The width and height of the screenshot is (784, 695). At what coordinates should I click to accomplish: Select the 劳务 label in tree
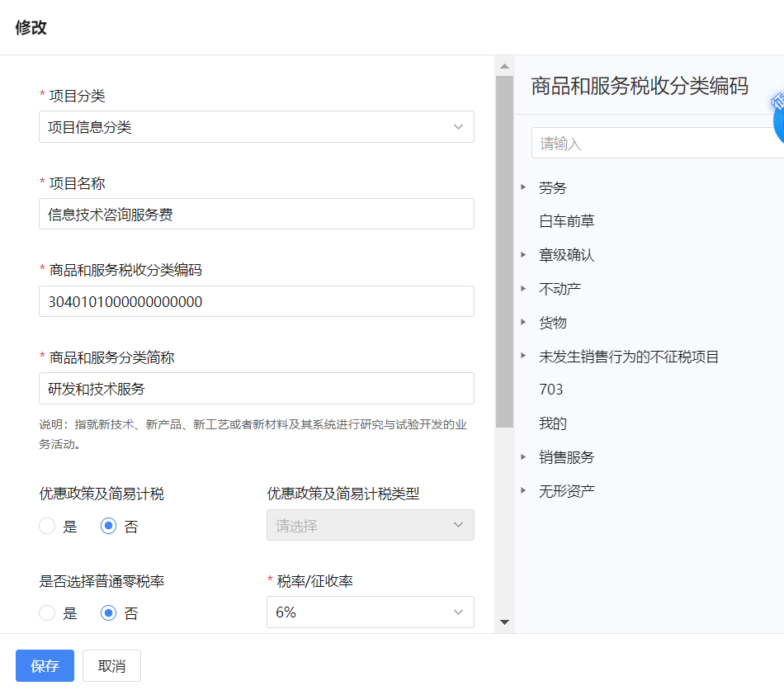[x=552, y=188]
